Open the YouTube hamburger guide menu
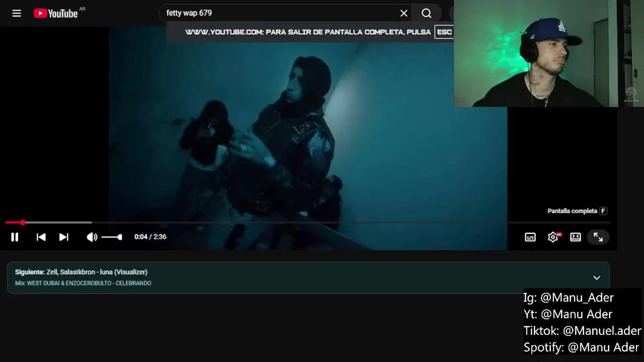Screen dimensions: 644x362 pos(17,14)
